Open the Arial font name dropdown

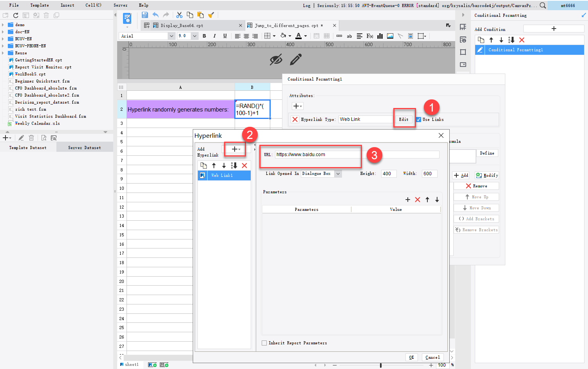point(171,36)
